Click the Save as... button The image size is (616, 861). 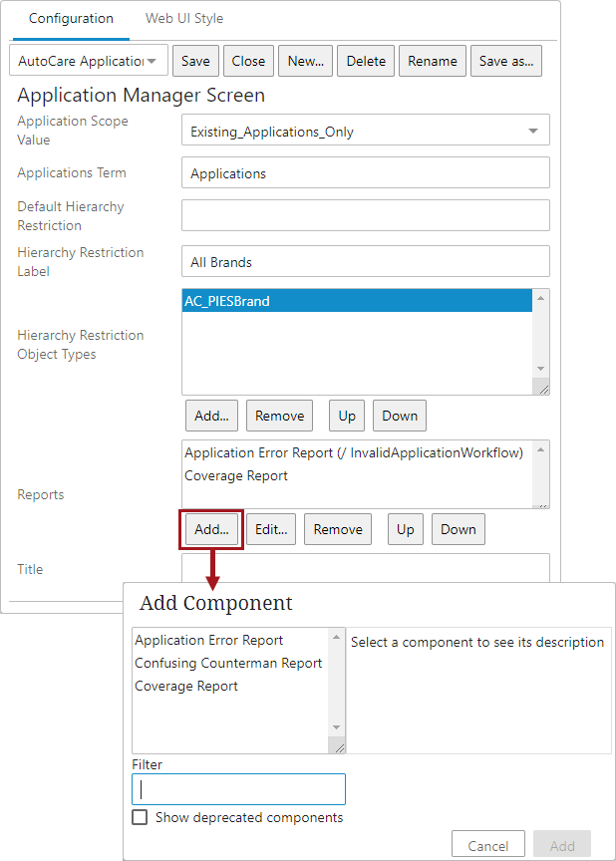pyautogui.click(x=506, y=61)
